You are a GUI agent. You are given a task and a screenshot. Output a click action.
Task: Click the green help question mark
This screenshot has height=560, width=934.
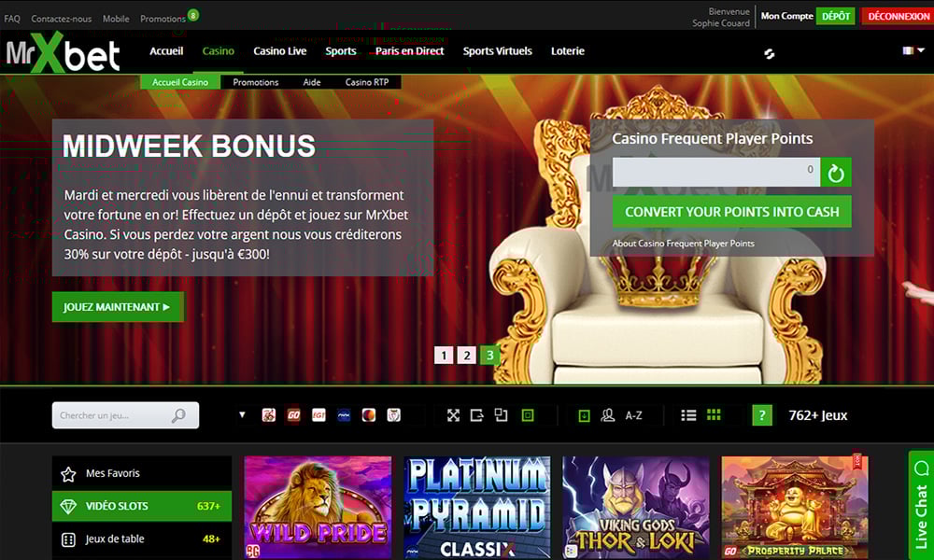762,415
